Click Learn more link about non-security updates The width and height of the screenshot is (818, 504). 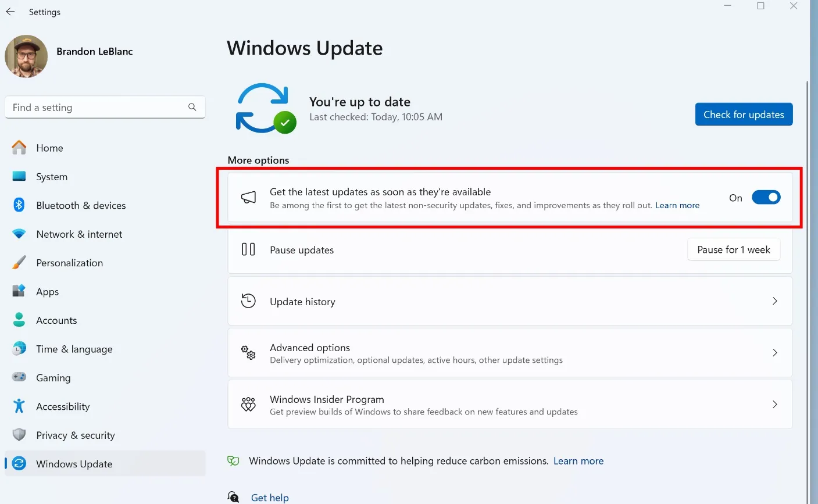click(677, 205)
